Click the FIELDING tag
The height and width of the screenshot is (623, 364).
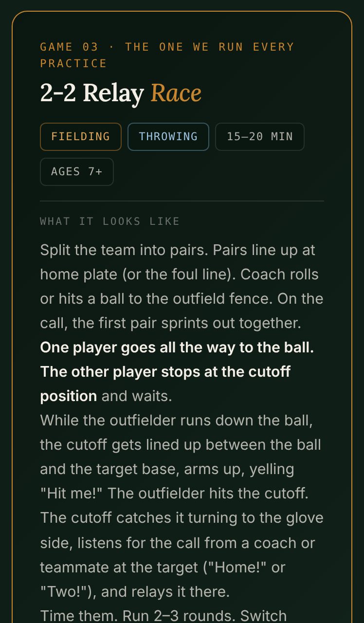pos(81,137)
